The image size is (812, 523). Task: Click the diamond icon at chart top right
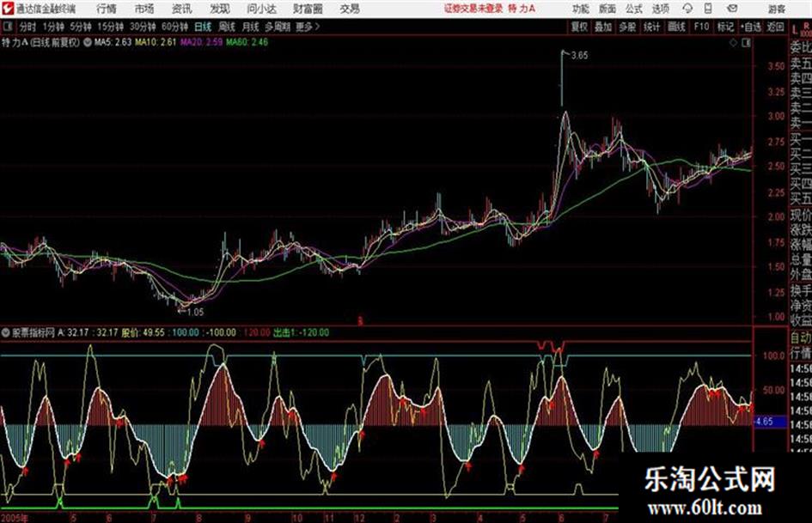(733, 43)
